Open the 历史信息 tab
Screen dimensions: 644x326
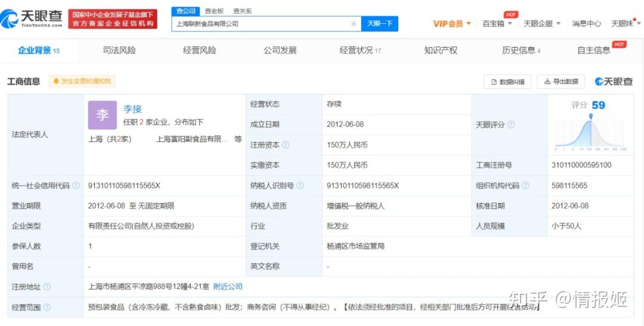[x=521, y=51]
